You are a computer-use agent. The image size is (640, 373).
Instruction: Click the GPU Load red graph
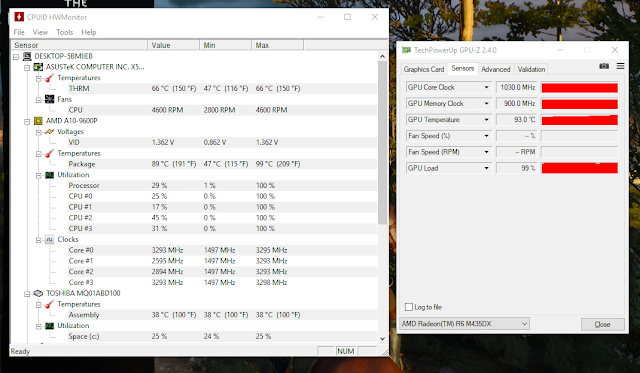coord(579,168)
